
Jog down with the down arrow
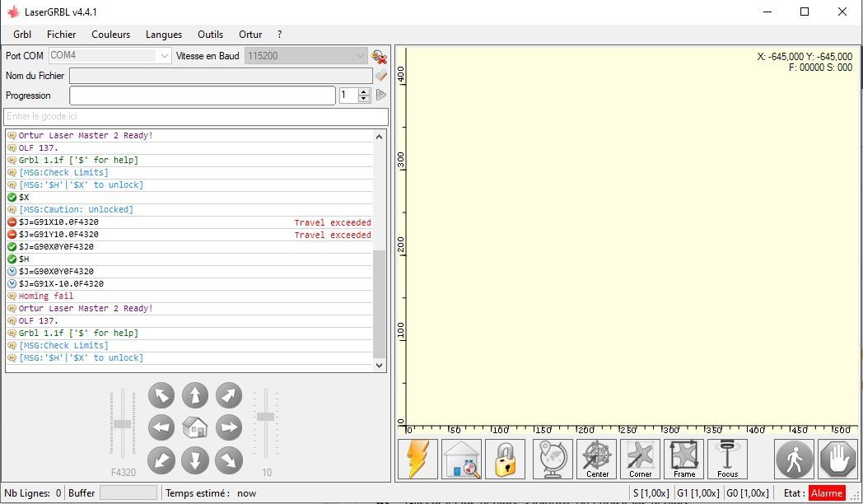pyautogui.click(x=195, y=460)
